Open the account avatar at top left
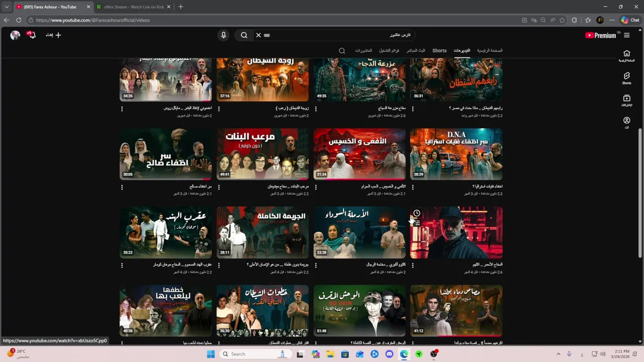Viewport: 644px width, 362px height. [15, 35]
